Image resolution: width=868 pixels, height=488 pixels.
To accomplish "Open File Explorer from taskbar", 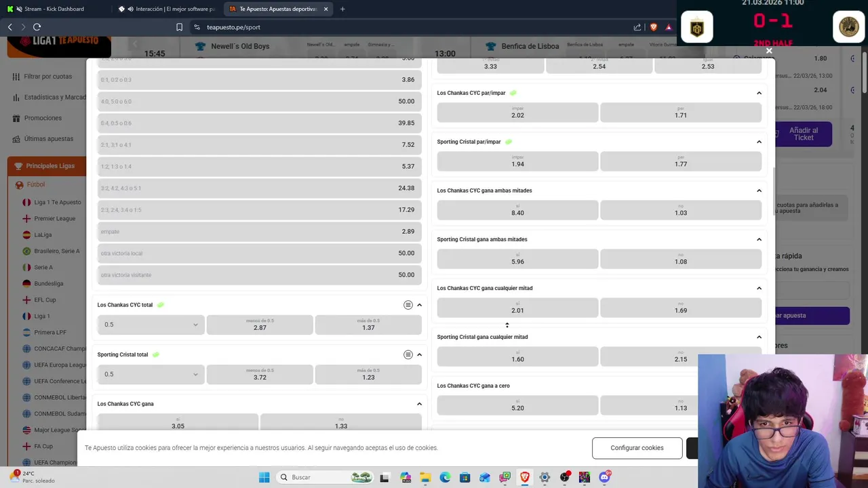I will 425,477.
